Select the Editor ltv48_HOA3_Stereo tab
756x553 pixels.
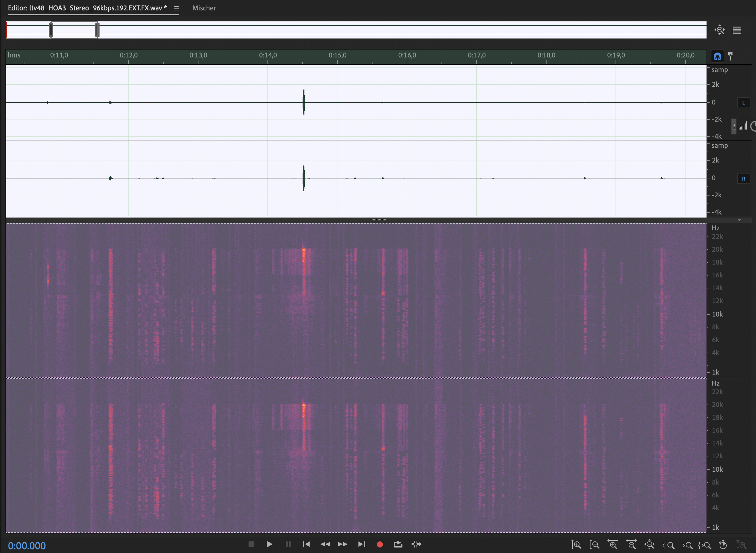click(x=87, y=8)
